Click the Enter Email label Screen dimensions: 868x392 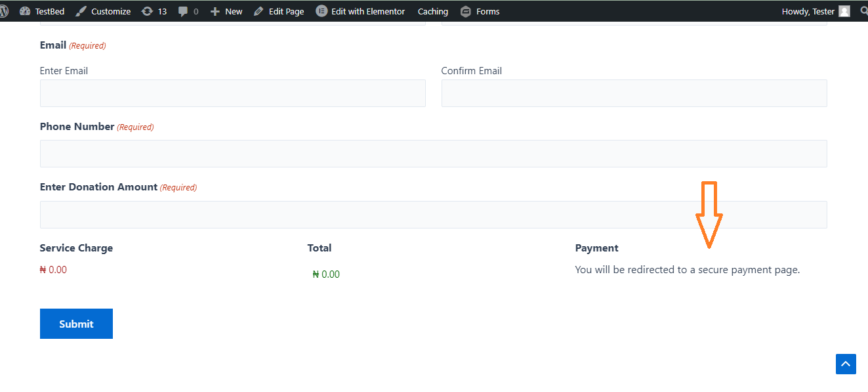pyautogui.click(x=64, y=71)
